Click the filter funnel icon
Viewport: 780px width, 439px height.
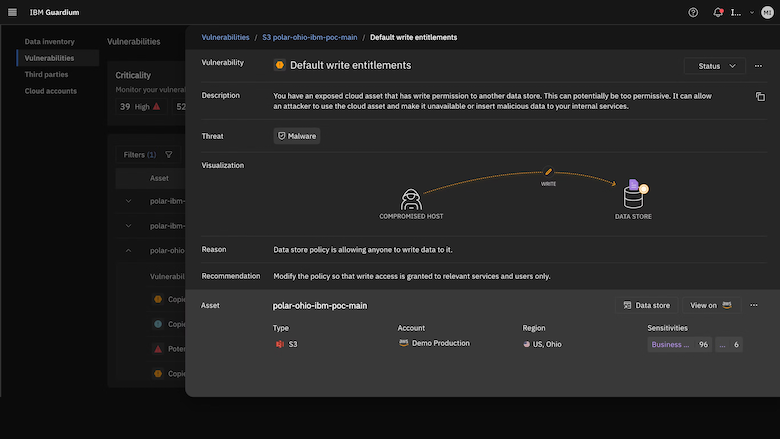tap(169, 155)
